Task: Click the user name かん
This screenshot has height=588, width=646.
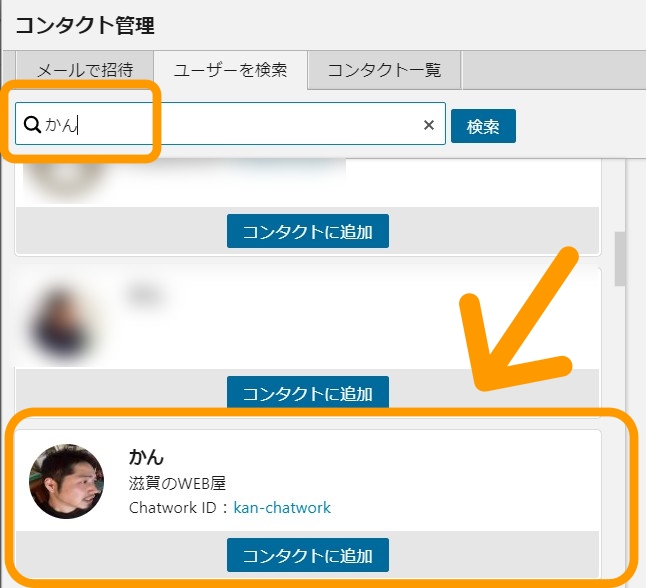Action: (146, 458)
